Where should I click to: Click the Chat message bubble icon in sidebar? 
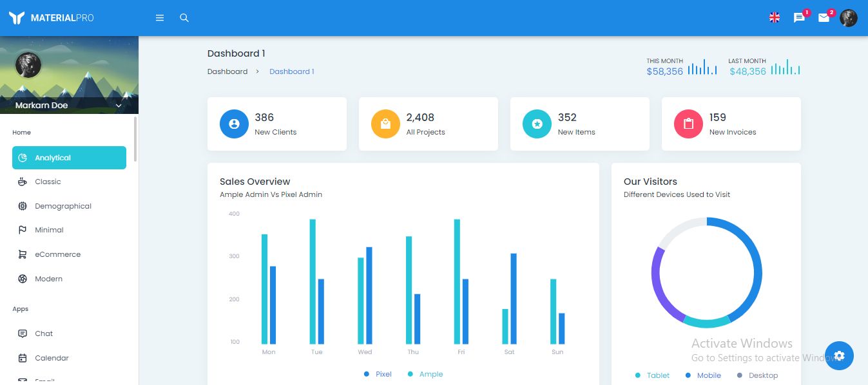point(23,333)
